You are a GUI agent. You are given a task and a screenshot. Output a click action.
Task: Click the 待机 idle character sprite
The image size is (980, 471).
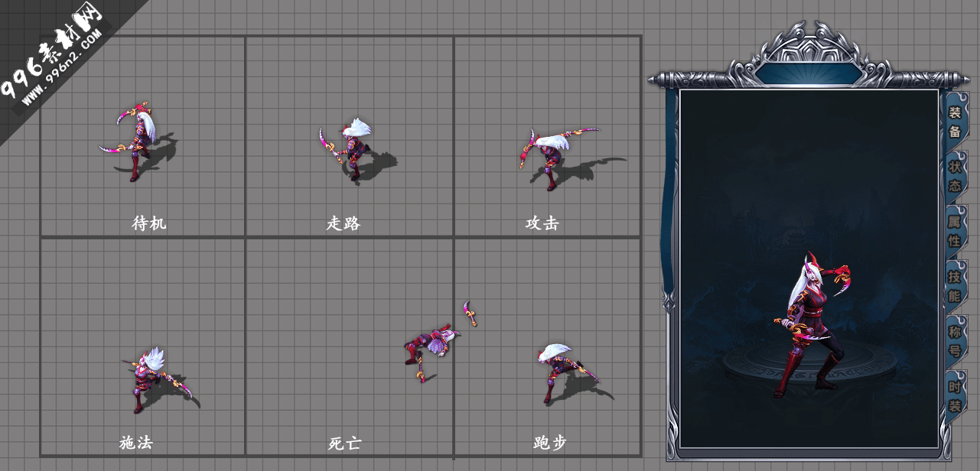(136, 142)
